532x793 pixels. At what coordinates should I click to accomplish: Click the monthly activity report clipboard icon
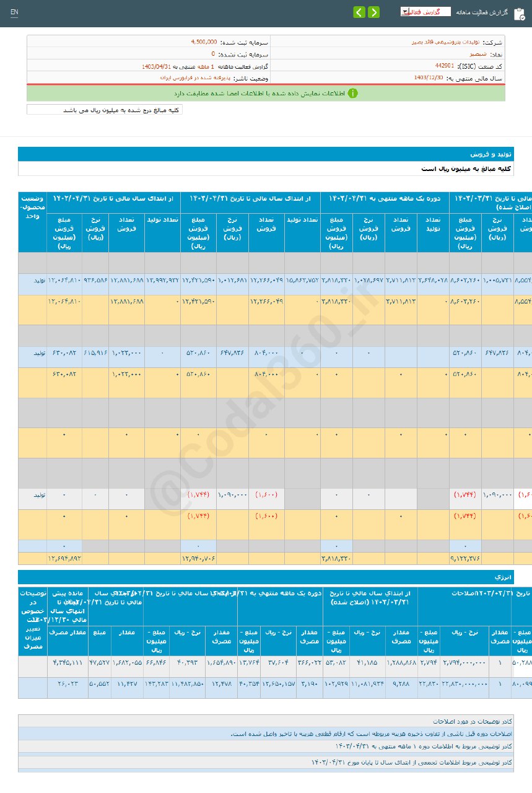[519, 13]
